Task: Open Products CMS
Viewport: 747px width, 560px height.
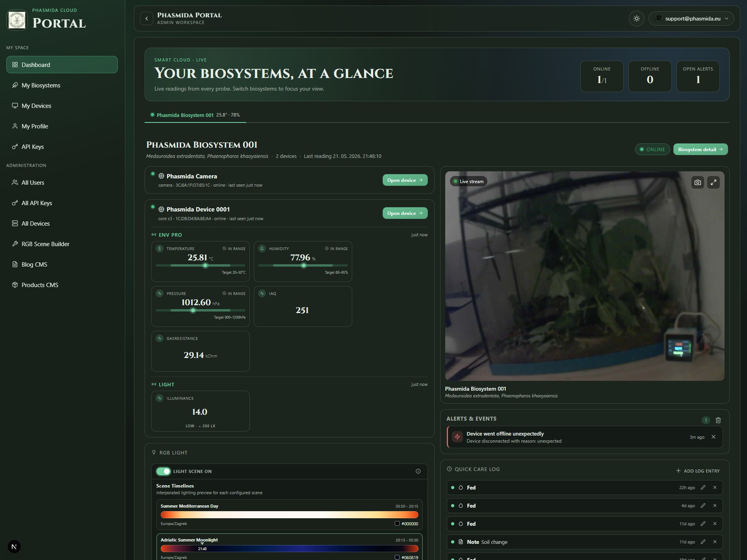Action: [62, 285]
